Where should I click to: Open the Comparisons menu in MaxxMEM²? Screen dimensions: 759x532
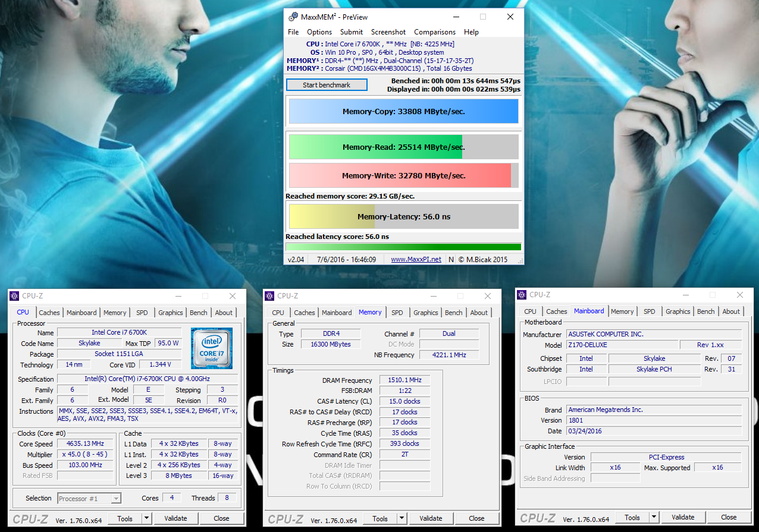[435, 32]
